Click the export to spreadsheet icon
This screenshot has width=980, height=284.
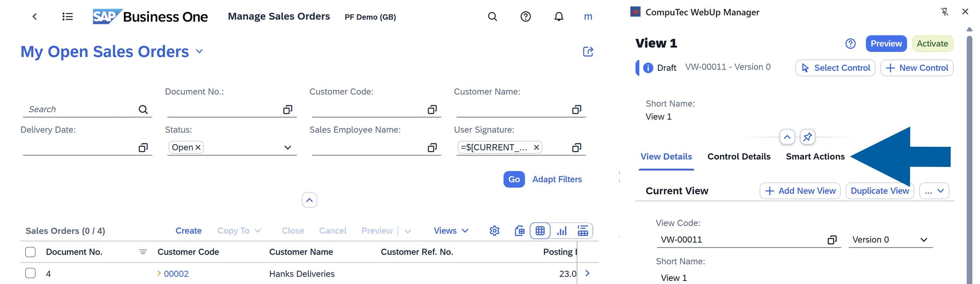(x=519, y=230)
